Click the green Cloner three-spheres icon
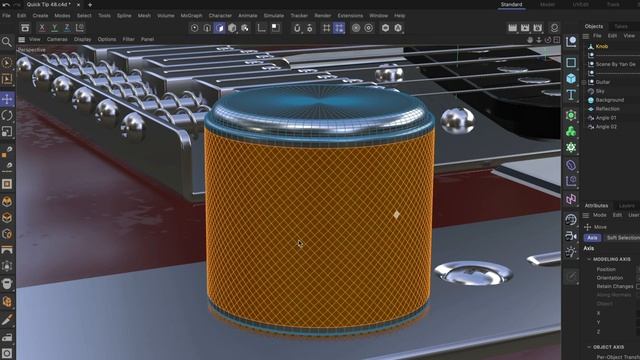Image resolution: width=640 pixels, height=360 pixels. click(x=571, y=131)
